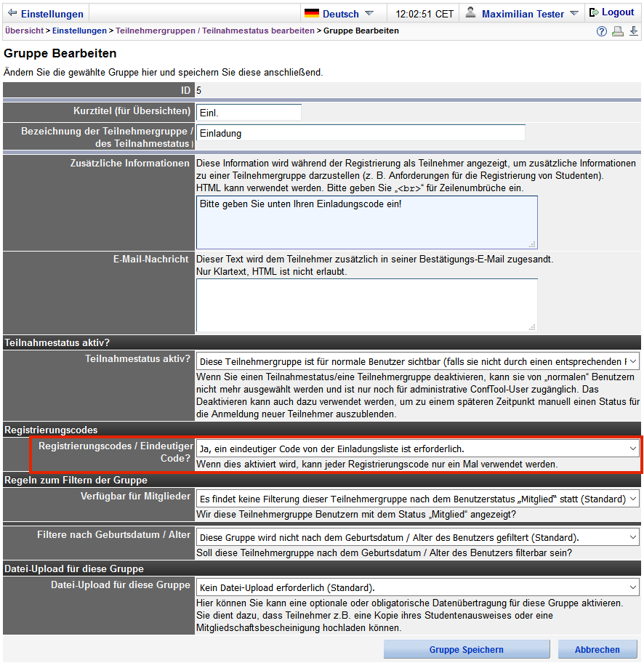Screen dimensions: 644x663
Task: Open Einstellungen breadcrumb link
Action: (x=79, y=31)
